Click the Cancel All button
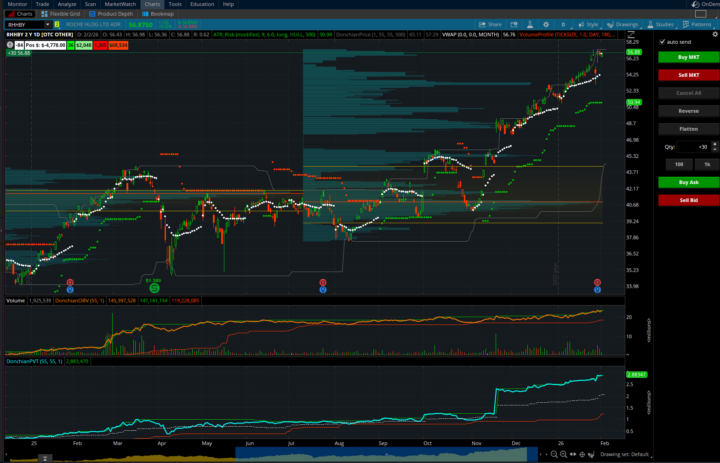720x463 pixels. [x=689, y=93]
